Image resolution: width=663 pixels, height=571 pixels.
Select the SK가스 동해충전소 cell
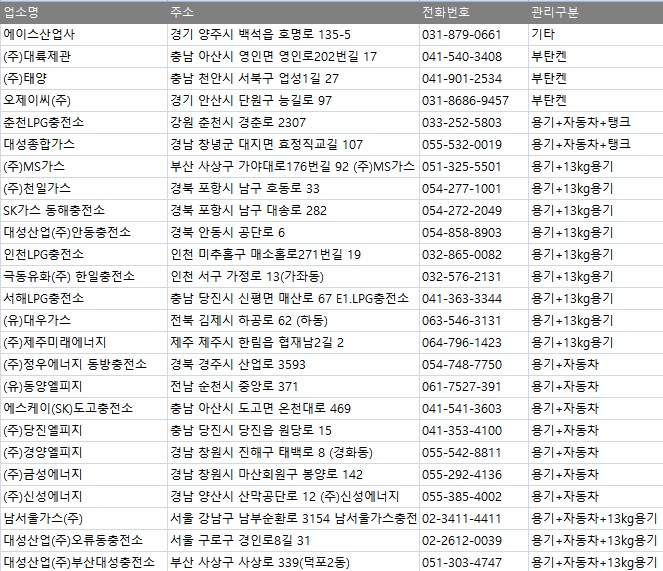(84, 211)
